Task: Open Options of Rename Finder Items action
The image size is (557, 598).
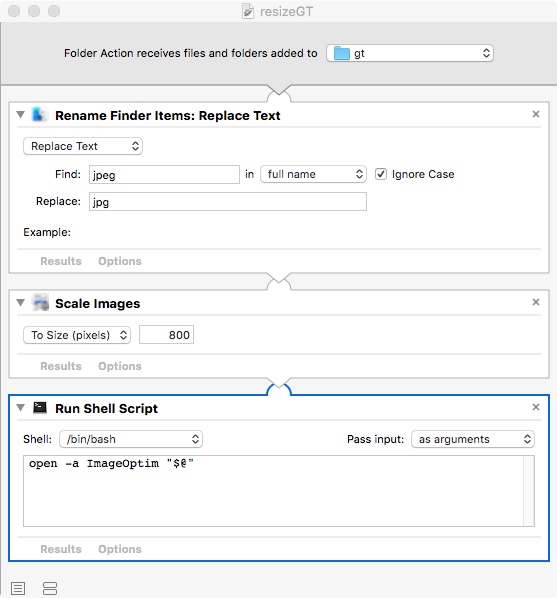Action: click(120, 261)
